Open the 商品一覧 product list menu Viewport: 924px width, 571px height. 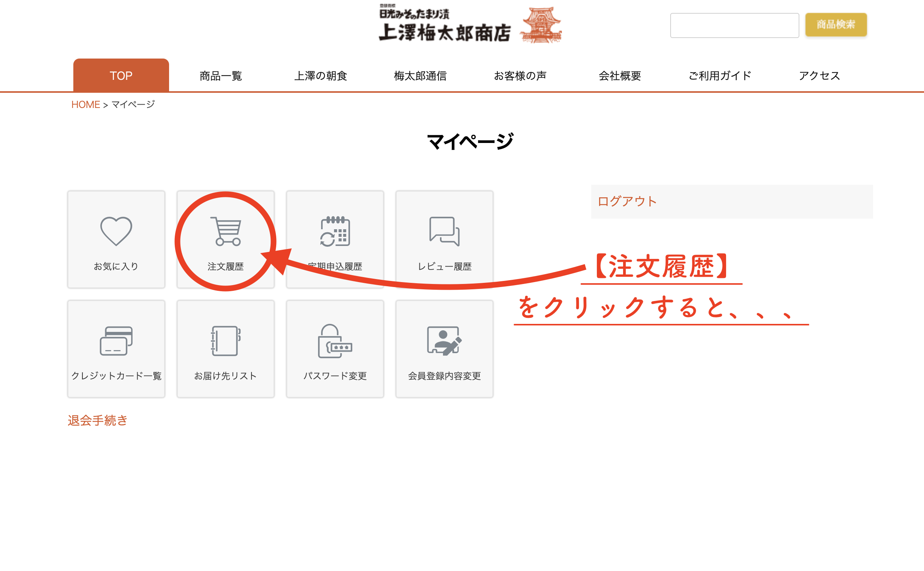pos(221,76)
